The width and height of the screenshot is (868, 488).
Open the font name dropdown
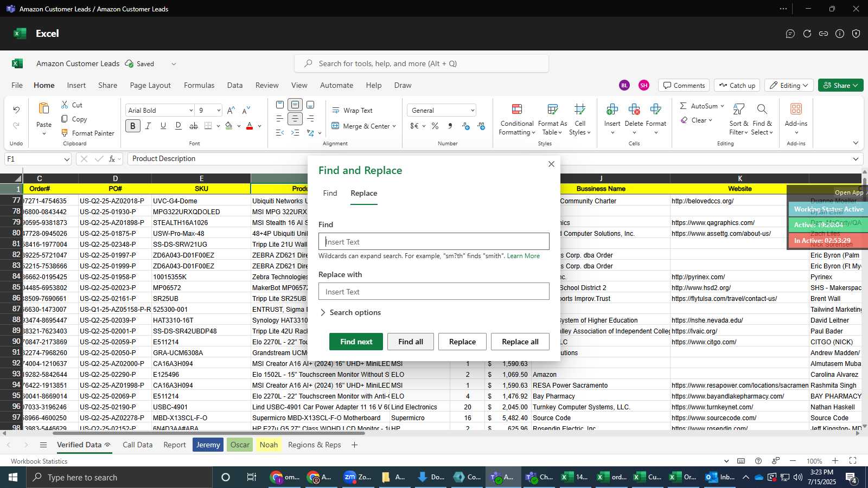(190, 110)
